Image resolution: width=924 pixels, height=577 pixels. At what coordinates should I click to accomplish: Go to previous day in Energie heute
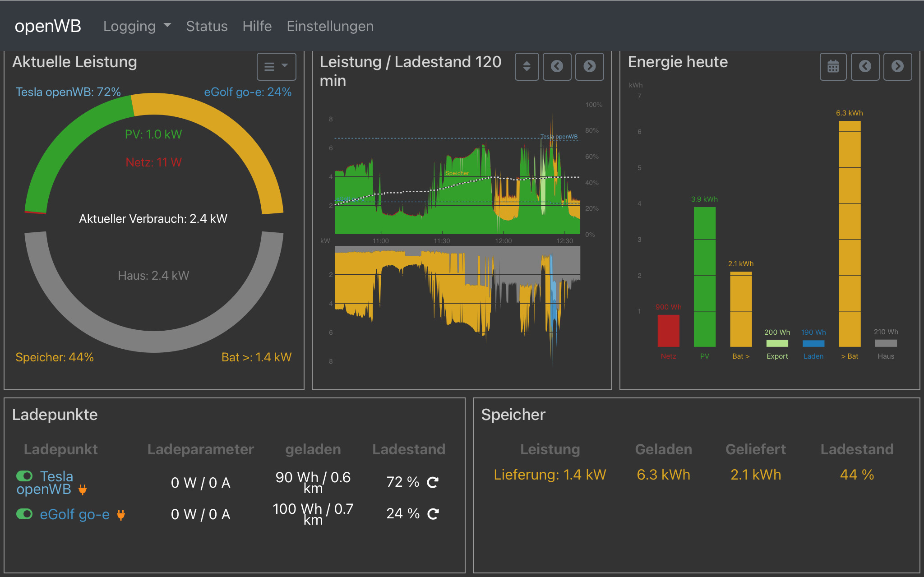865,66
